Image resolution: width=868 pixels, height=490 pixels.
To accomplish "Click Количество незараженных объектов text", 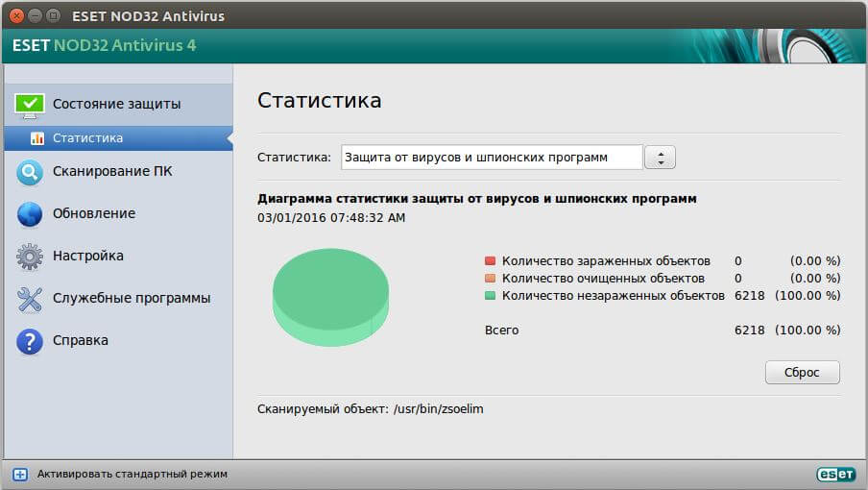I will pos(614,296).
